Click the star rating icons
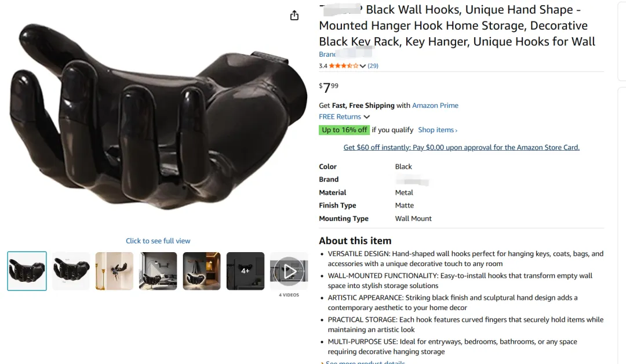 coord(344,66)
